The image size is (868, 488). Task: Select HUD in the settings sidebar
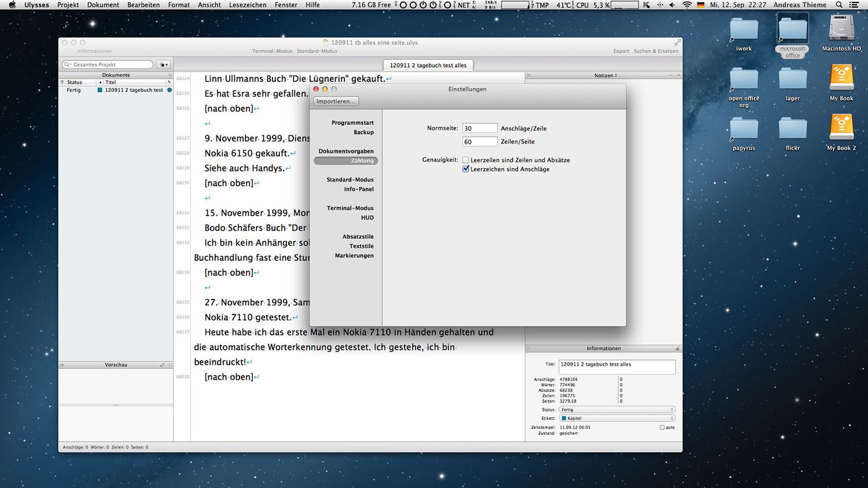(367, 218)
